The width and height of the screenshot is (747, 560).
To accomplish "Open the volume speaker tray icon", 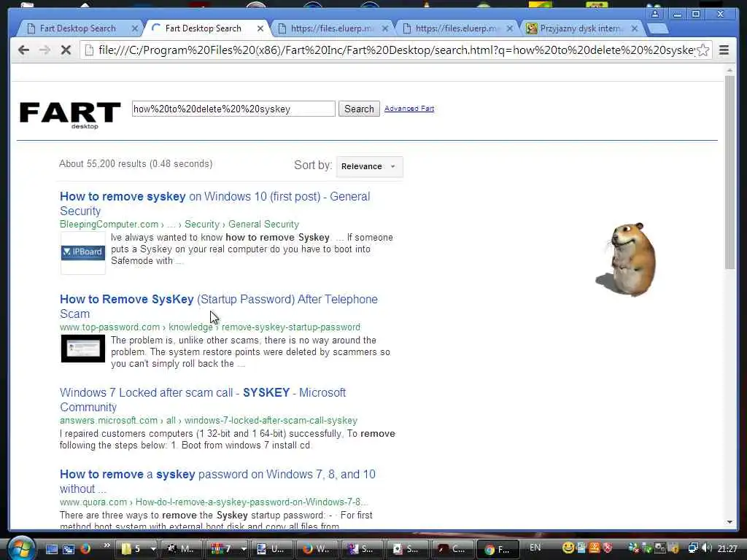I will (x=706, y=548).
